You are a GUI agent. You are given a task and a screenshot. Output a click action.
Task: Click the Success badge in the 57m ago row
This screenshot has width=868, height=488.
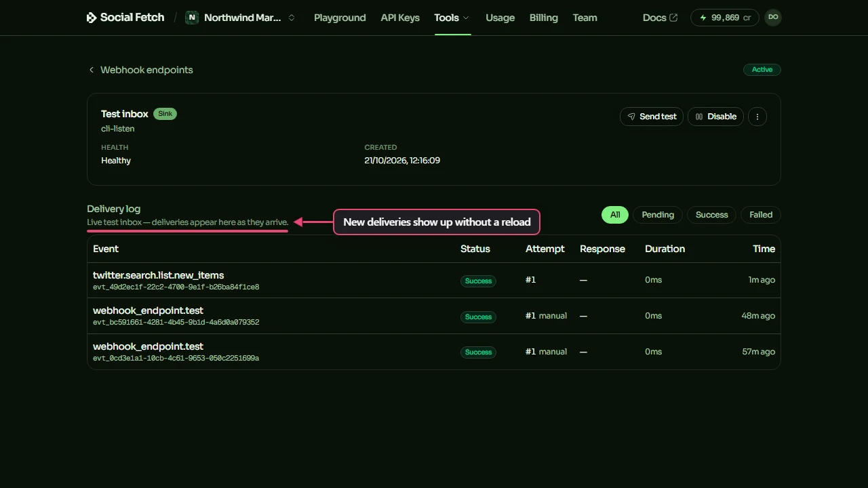pos(478,352)
